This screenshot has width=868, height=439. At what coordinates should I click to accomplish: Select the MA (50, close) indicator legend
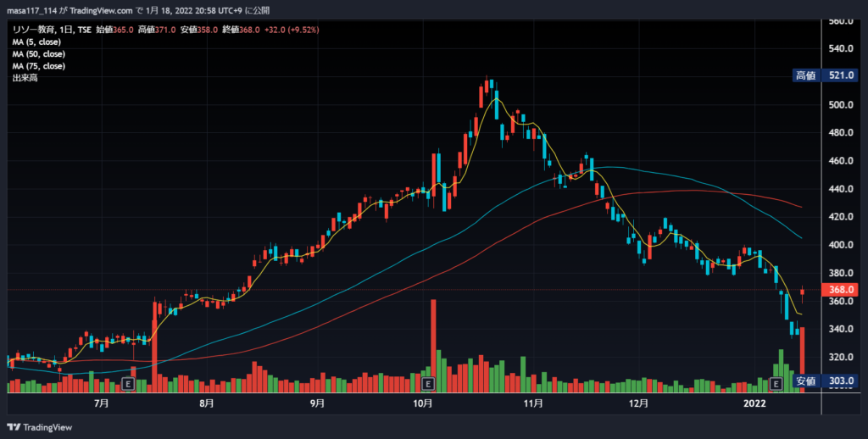click(x=39, y=54)
